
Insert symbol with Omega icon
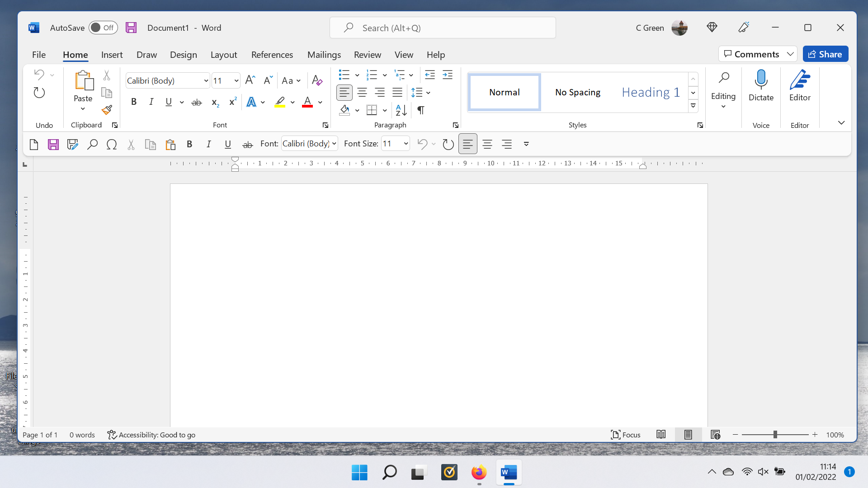(112, 144)
